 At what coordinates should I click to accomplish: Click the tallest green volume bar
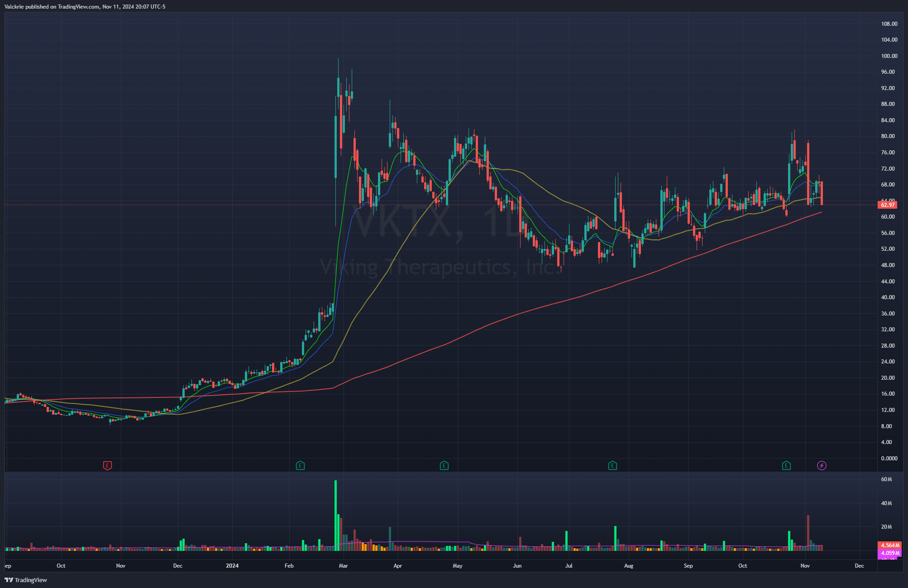(x=335, y=515)
